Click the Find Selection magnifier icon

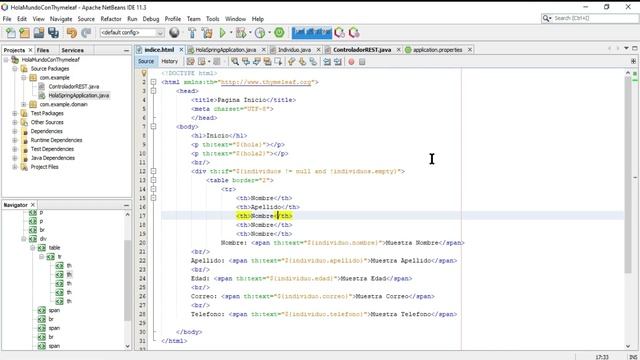pyautogui.click(x=235, y=62)
